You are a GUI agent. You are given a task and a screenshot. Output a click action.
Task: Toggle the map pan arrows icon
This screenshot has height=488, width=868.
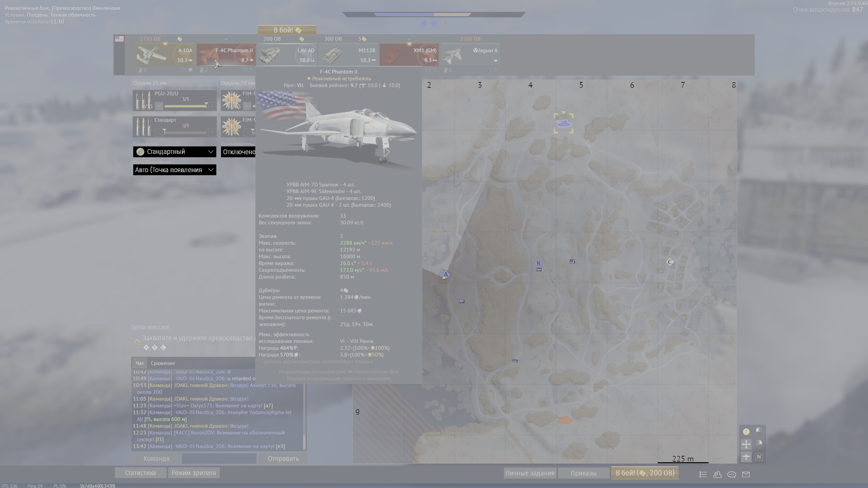click(746, 444)
